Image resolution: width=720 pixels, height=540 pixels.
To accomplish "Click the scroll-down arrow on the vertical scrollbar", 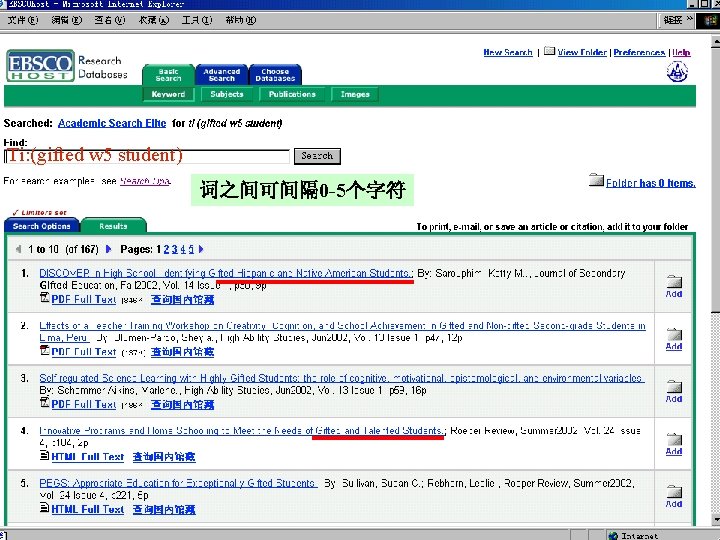I will click(715, 520).
